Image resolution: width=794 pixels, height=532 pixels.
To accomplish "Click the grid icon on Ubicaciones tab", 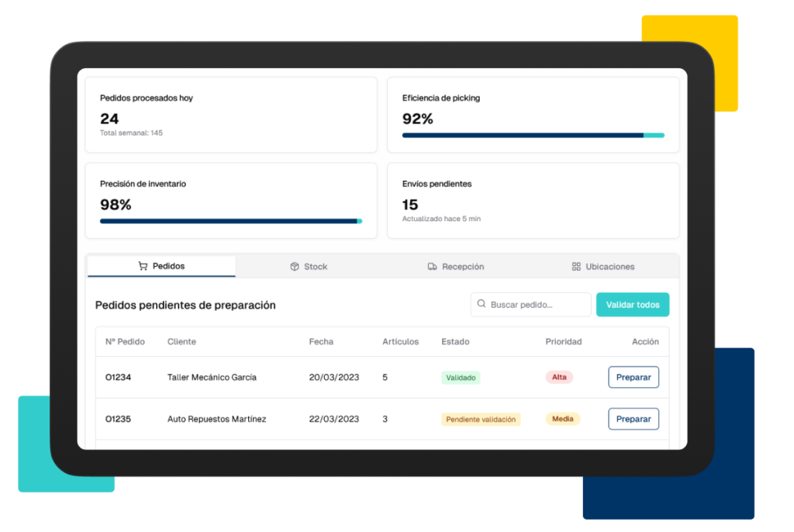I will click(x=576, y=267).
